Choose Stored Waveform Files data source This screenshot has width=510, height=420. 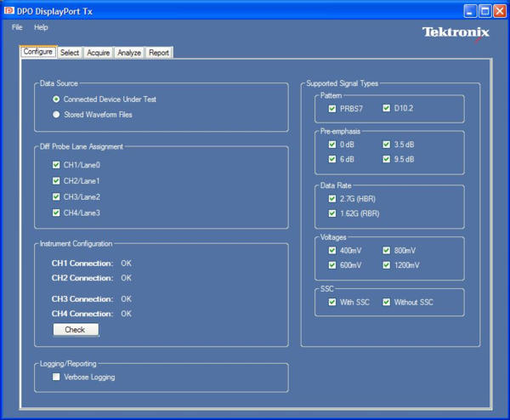point(56,115)
